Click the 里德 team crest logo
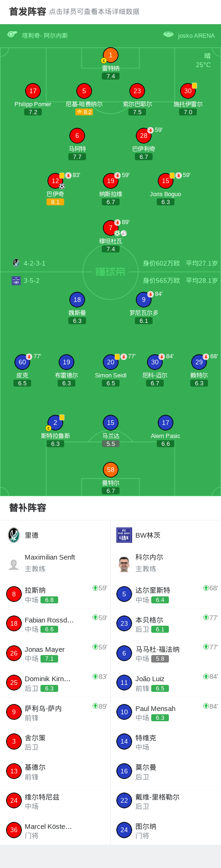The height and width of the screenshot is (868, 221). click(14, 535)
